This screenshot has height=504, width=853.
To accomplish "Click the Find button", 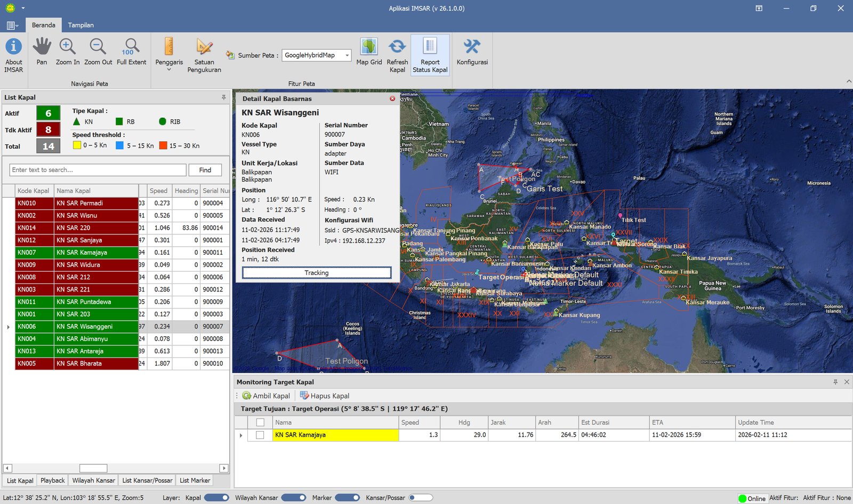I will pyautogui.click(x=205, y=170).
